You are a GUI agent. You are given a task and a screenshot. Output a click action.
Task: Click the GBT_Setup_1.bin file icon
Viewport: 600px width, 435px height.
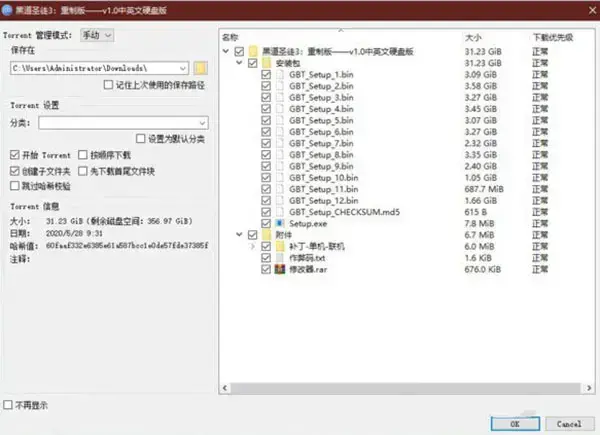pyautogui.click(x=280, y=74)
